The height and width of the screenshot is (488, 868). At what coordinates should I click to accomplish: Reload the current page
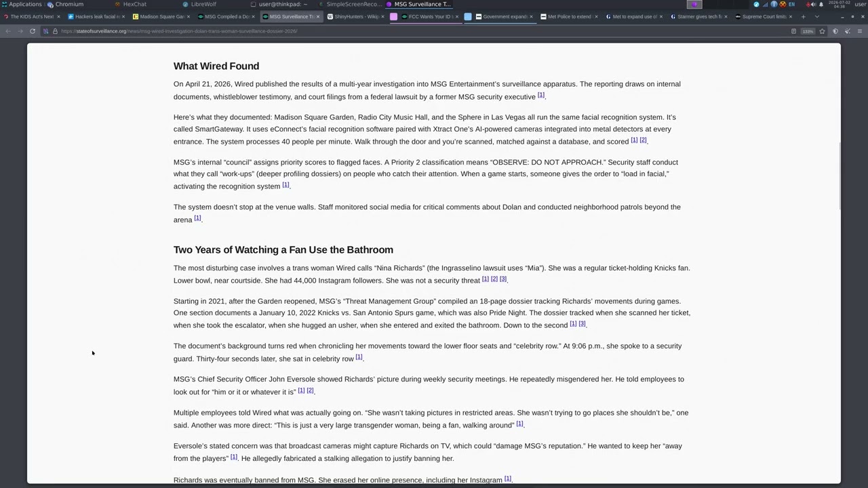32,31
